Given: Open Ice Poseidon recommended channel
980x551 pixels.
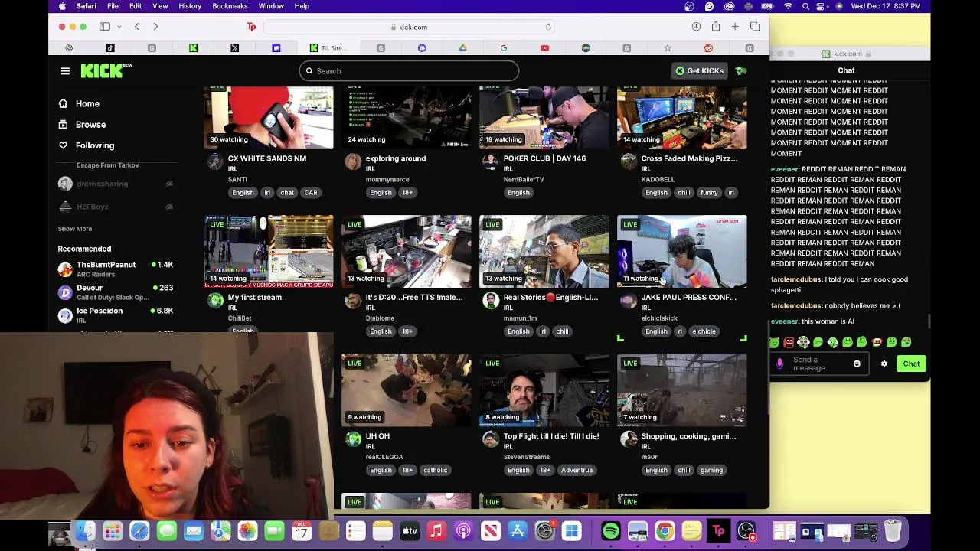Looking at the screenshot, I should click(x=116, y=315).
